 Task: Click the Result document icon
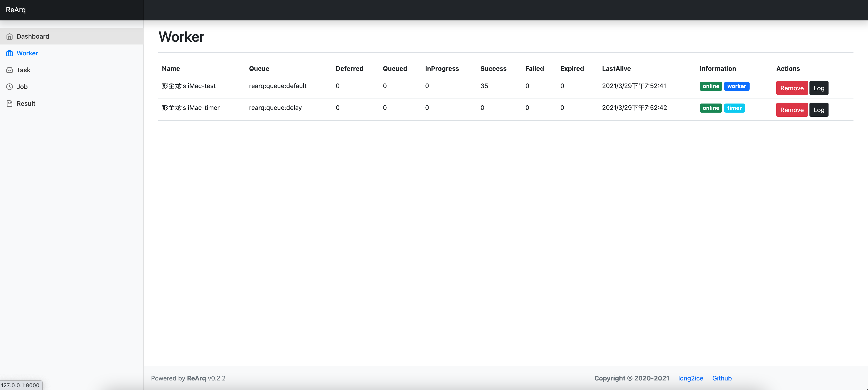[10, 104]
